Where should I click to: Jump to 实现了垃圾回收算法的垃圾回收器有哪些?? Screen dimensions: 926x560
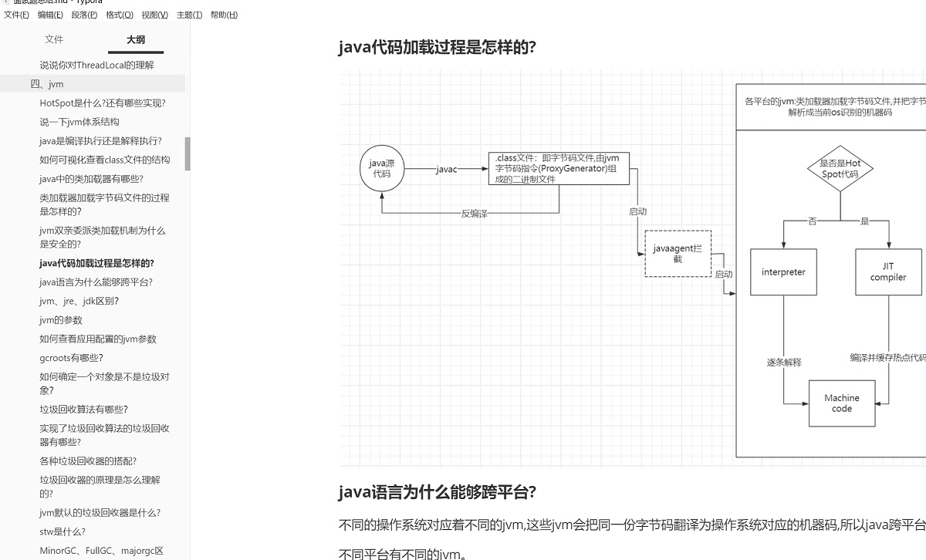tap(104, 435)
